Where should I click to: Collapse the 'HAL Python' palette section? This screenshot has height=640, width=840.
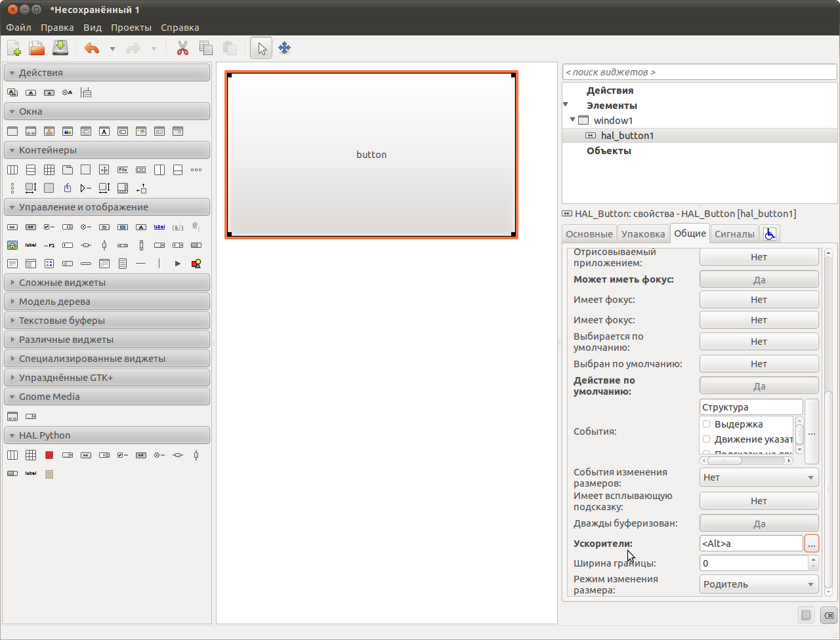point(107,435)
